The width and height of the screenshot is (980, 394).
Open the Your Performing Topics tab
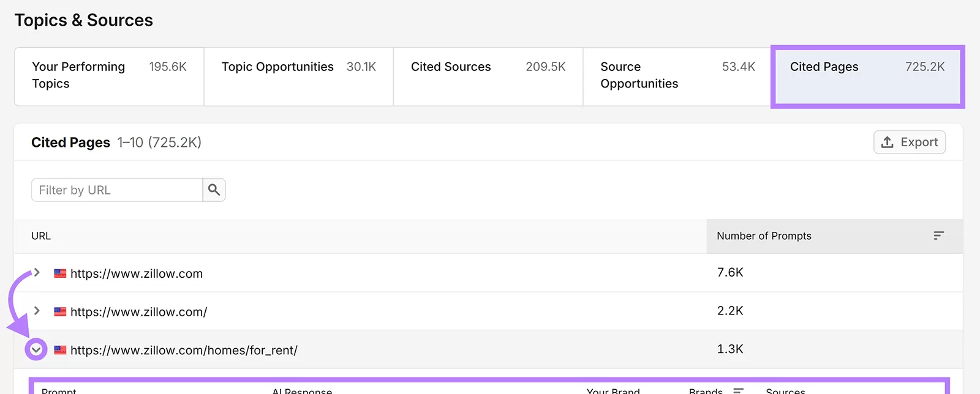point(109,76)
